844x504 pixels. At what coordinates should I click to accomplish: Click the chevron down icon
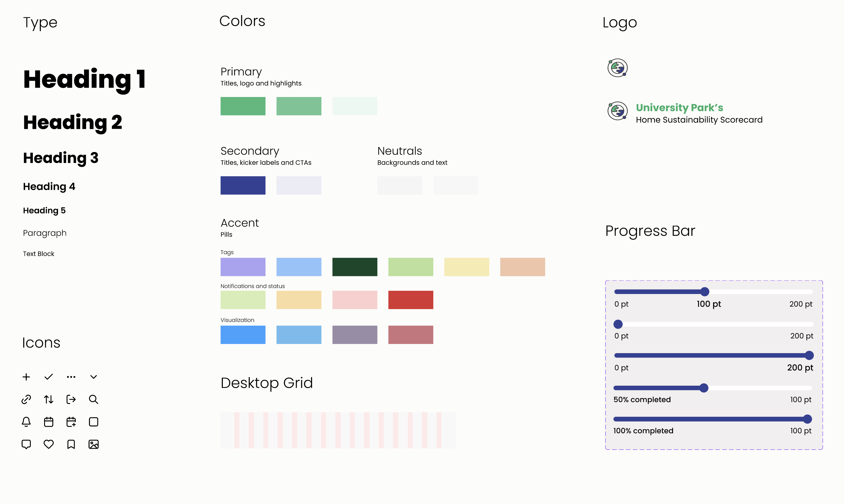tap(94, 377)
